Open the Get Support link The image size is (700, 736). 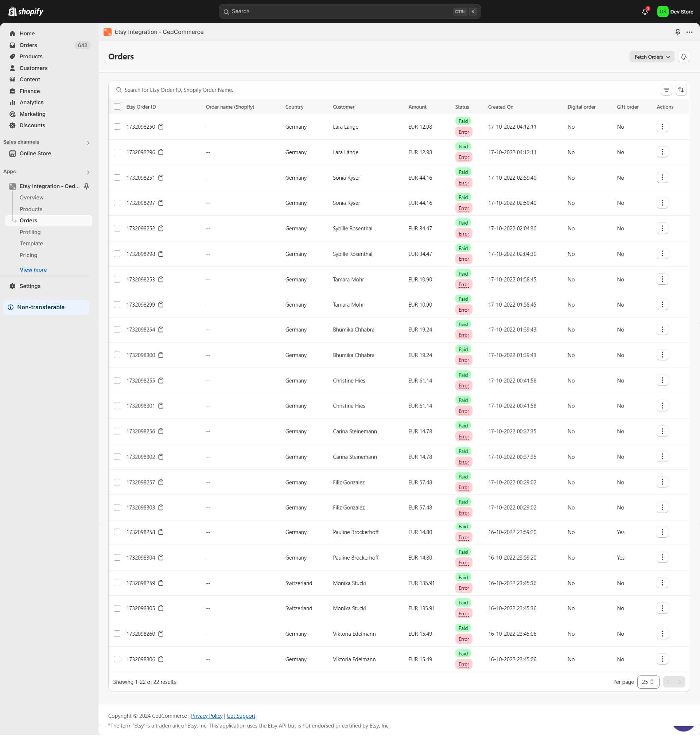[x=241, y=716]
